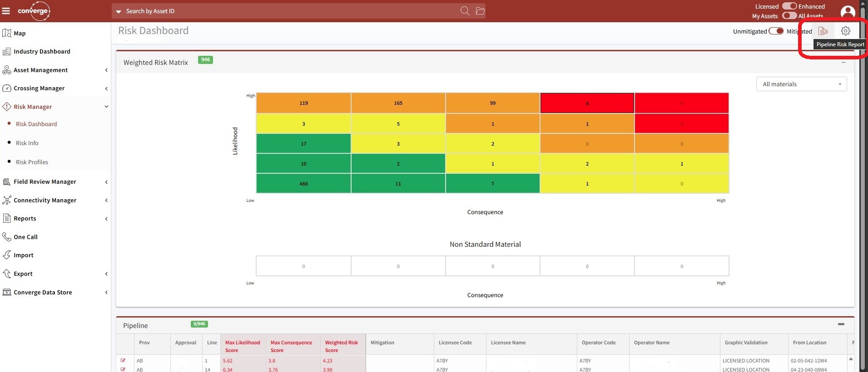Click the search magnifier icon
Image resolution: width=868 pixels, height=372 pixels.
pos(465,11)
